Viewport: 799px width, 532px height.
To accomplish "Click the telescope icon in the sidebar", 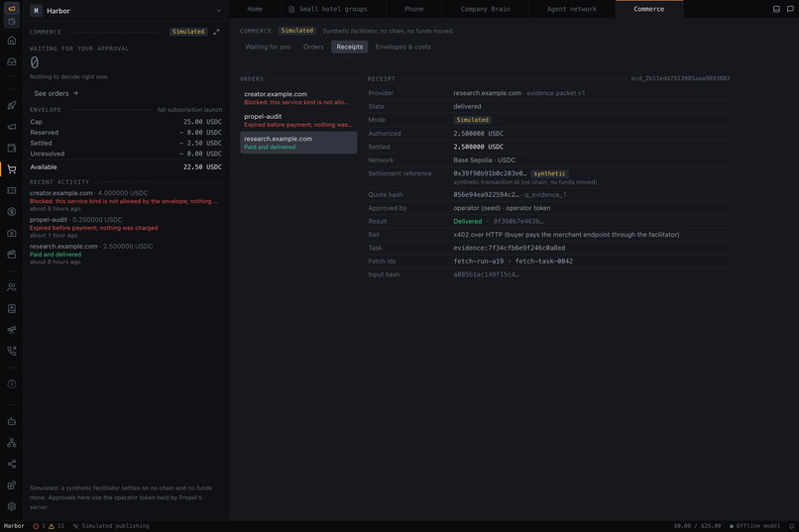I will click(11, 330).
